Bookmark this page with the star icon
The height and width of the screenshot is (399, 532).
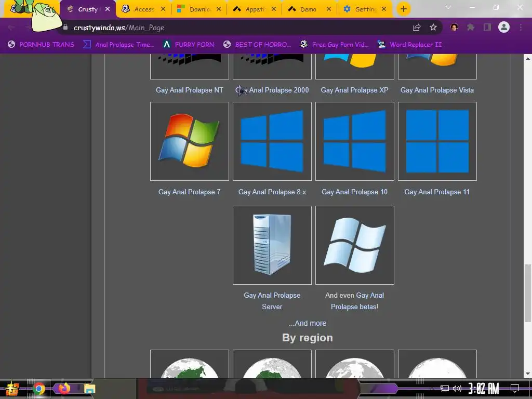pyautogui.click(x=433, y=28)
